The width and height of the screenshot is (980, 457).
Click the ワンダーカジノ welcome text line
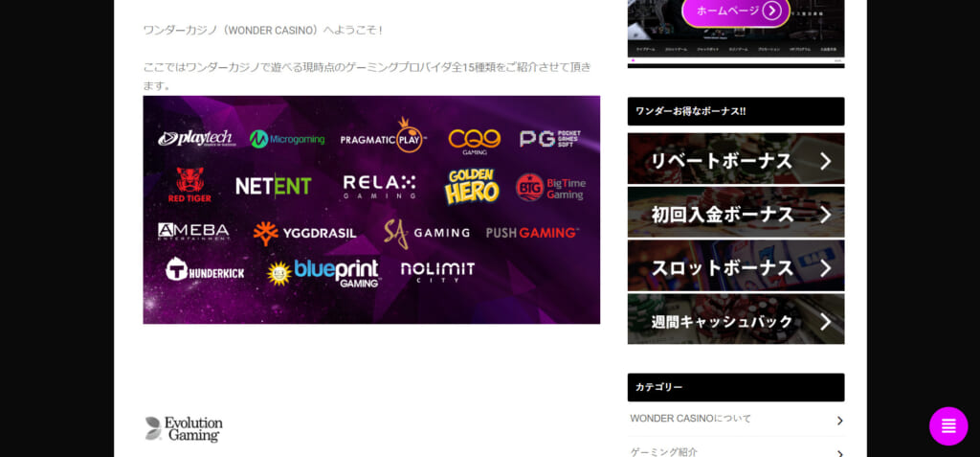(x=263, y=30)
